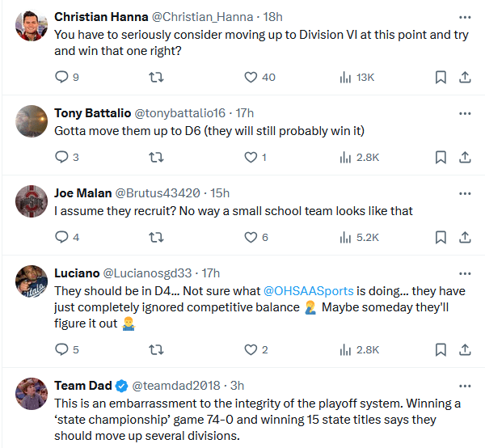This screenshot has height=448, width=485.
Task: Reply to Luciano's tweet
Action: click(61, 349)
